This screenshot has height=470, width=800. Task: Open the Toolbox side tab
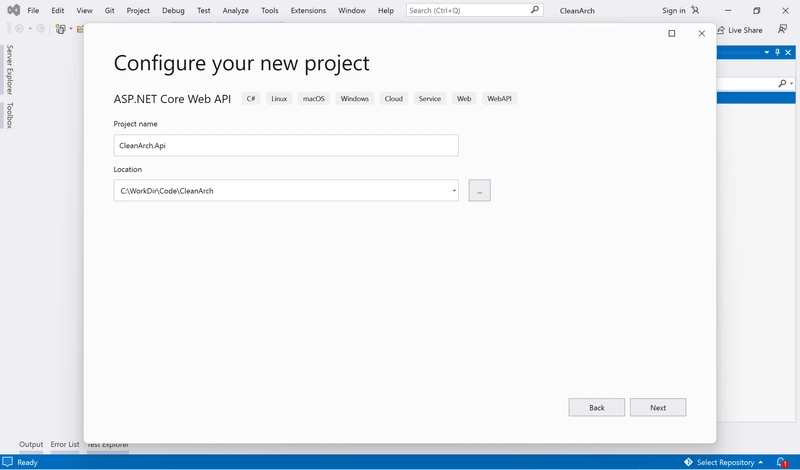9,115
